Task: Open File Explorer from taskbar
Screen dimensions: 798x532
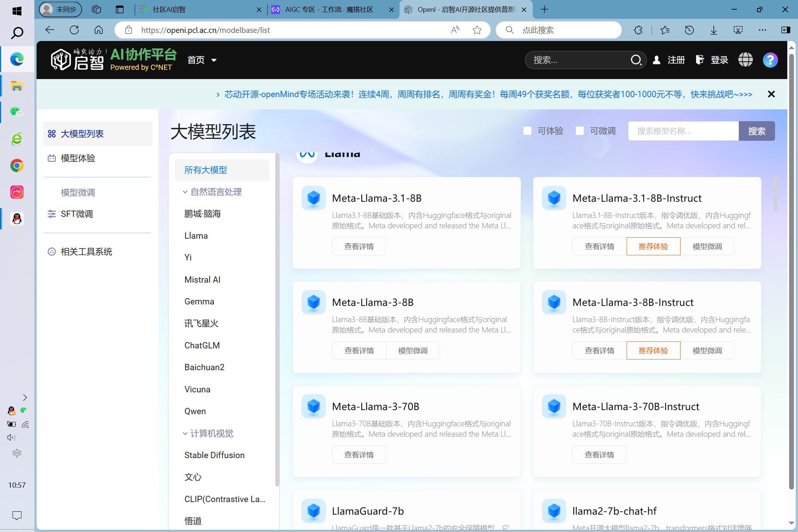Action: (17, 86)
